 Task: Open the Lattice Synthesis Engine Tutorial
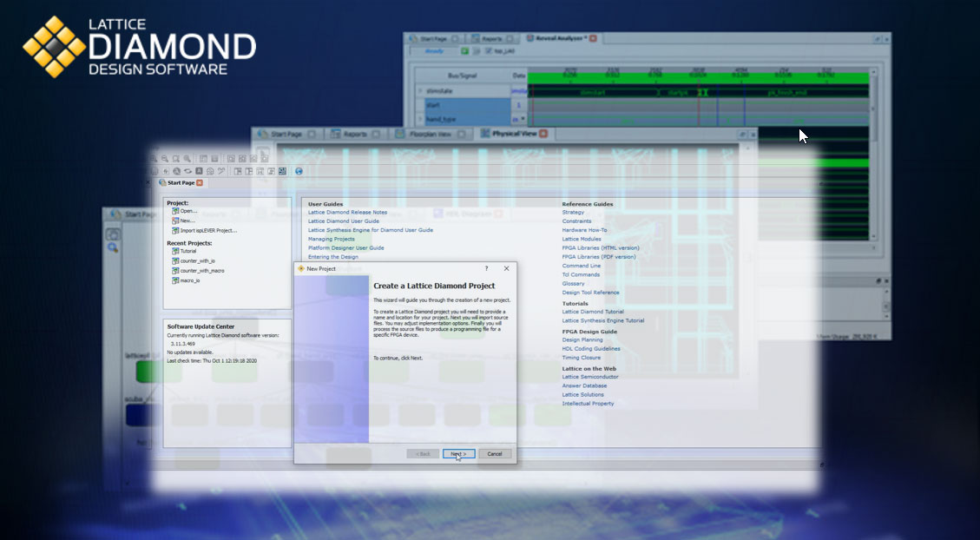click(x=603, y=320)
